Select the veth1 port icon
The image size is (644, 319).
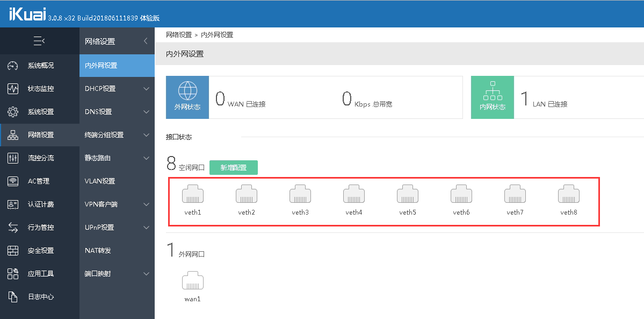click(x=193, y=194)
